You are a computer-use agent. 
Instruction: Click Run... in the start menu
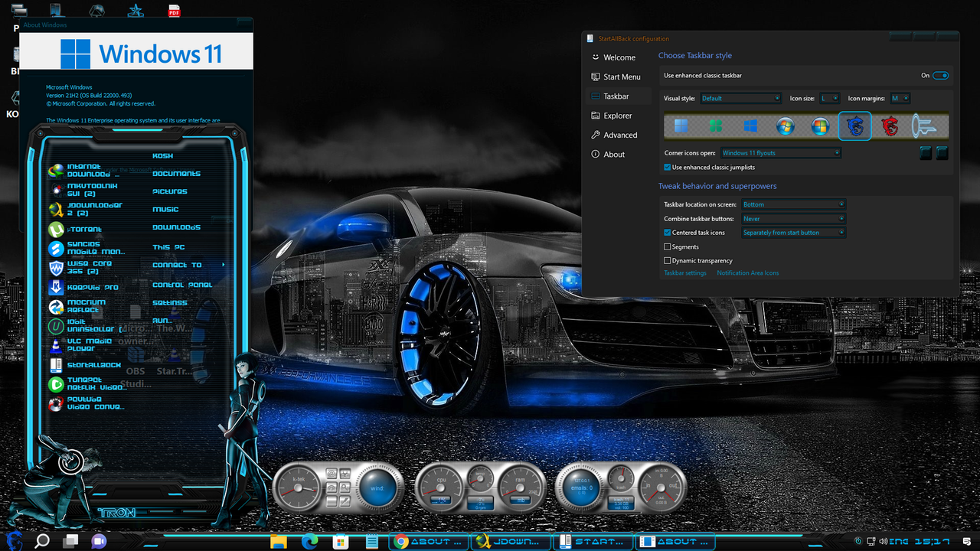click(162, 320)
